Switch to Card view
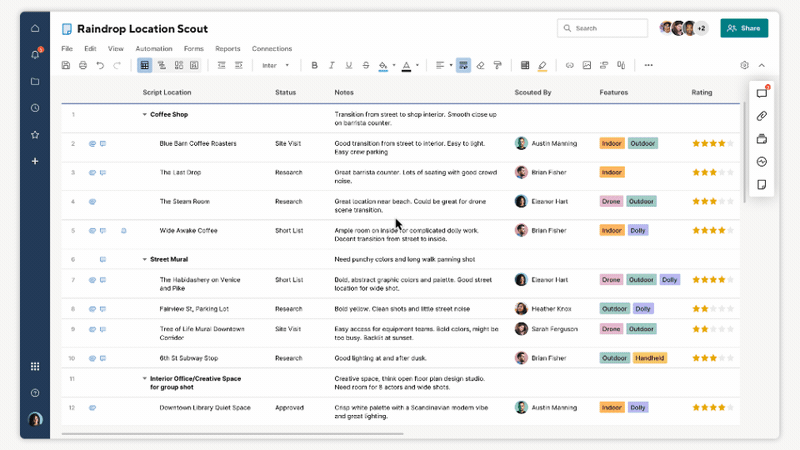 tap(179, 65)
